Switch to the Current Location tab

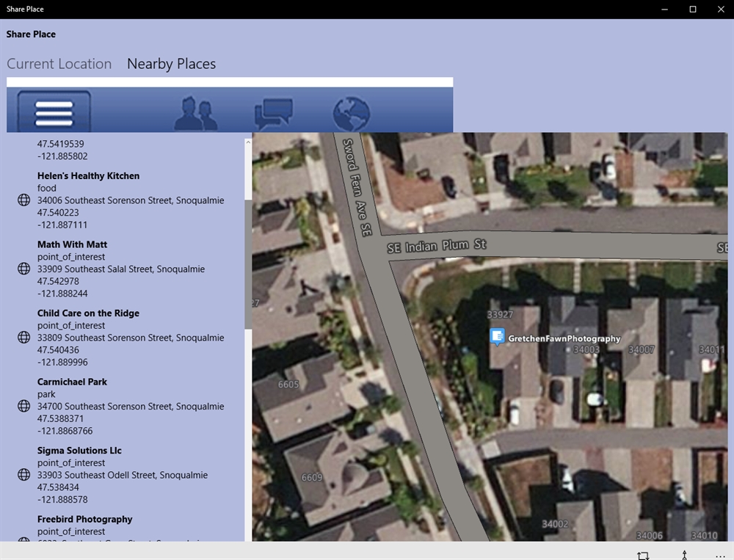[x=59, y=64]
